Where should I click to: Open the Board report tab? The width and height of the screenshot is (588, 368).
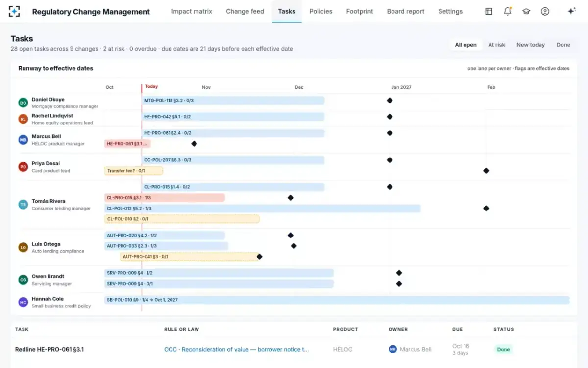click(x=406, y=11)
